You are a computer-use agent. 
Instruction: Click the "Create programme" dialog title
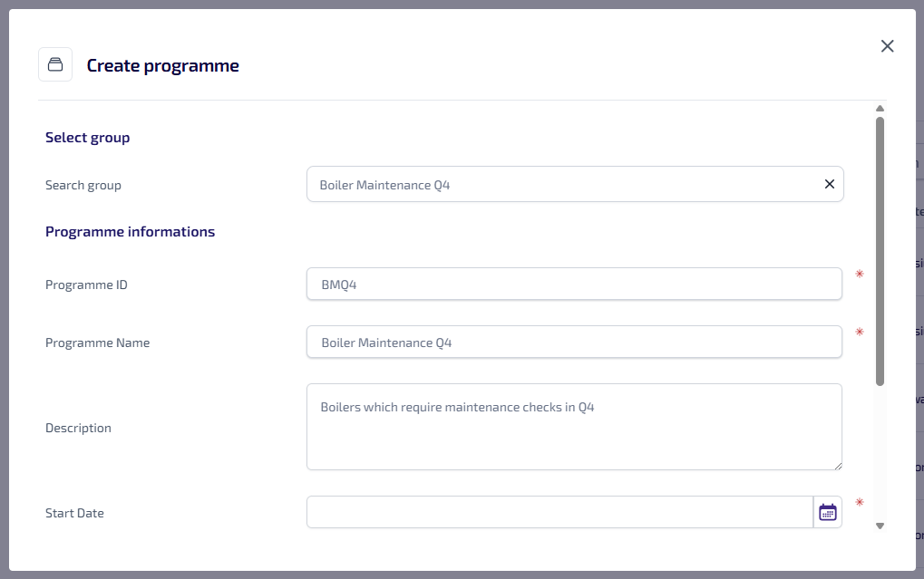pyautogui.click(x=163, y=65)
